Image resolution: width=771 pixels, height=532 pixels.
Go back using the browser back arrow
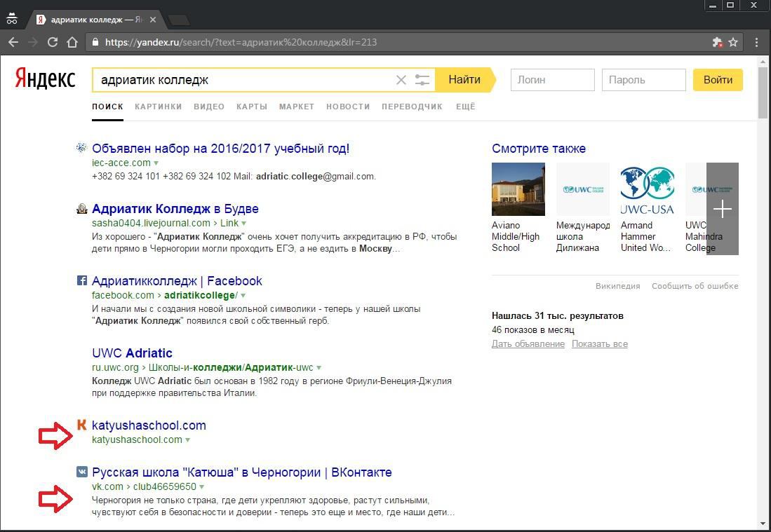13,42
